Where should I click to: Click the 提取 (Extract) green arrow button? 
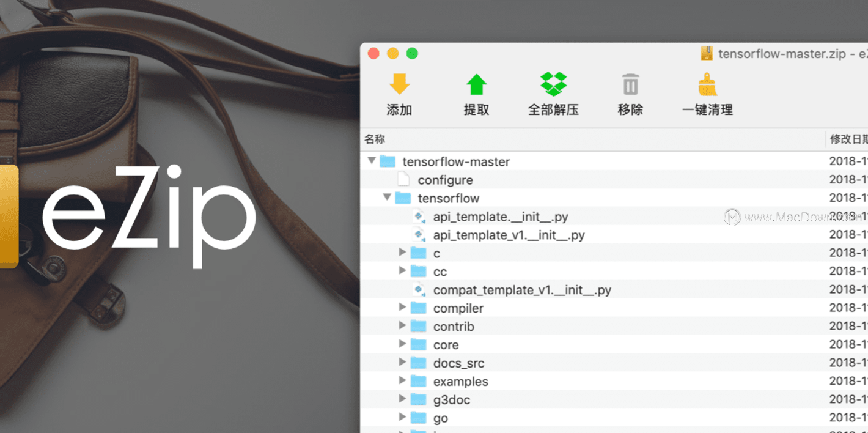pyautogui.click(x=476, y=94)
